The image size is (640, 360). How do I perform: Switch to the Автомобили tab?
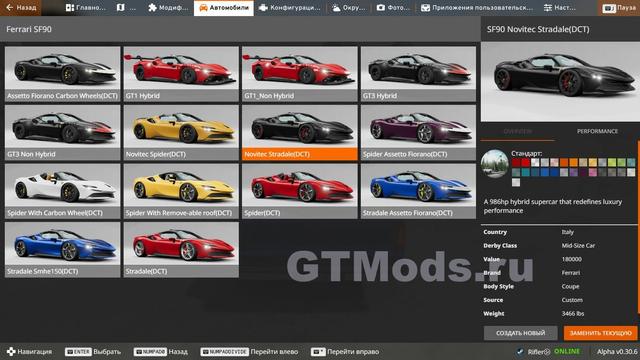(x=224, y=8)
